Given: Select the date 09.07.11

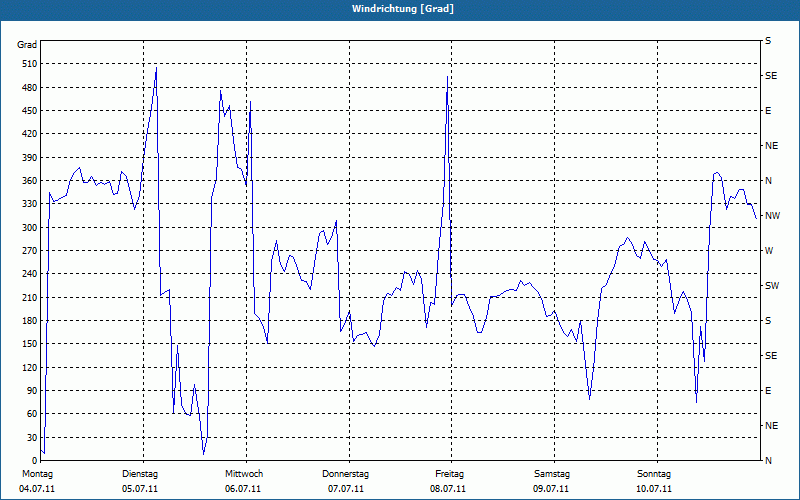Looking at the screenshot, I should click(551, 489).
